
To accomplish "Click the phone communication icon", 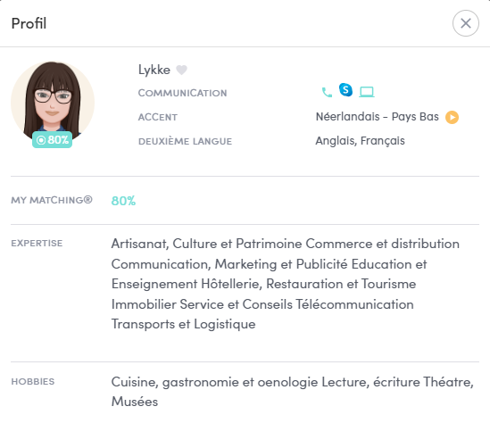I will (x=327, y=92).
